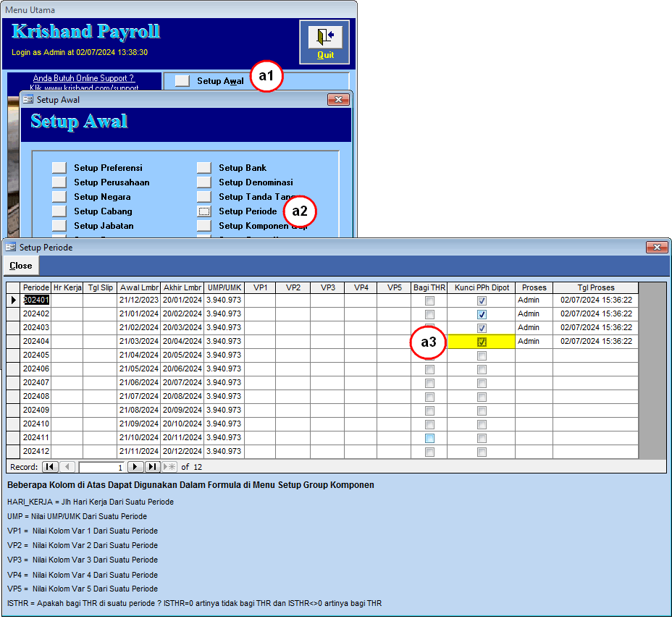
Task: Open Setup Bank option
Action: (204, 168)
